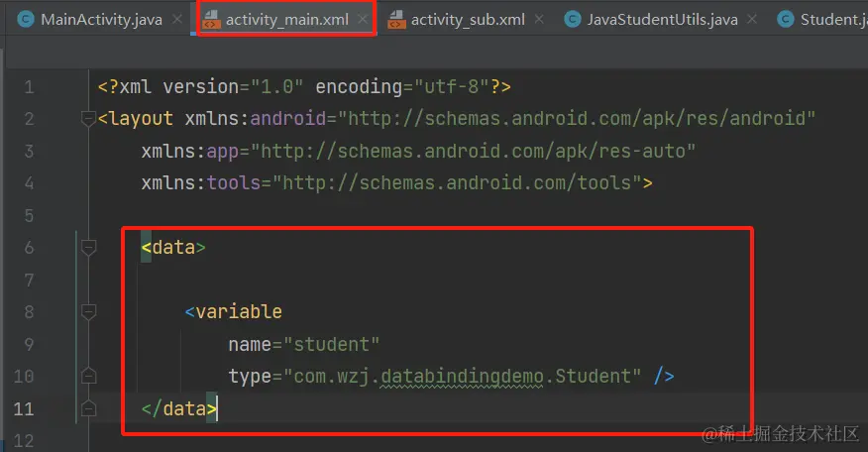Viewport: 868px width, 452px height.
Task: Collapse the variable tag fold on line 8
Action: point(88,312)
